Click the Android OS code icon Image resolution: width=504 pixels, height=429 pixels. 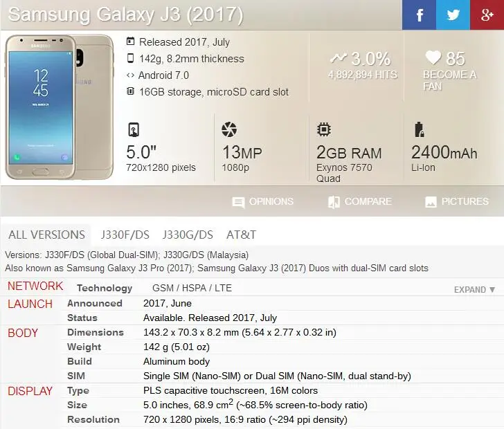click(x=130, y=75)
